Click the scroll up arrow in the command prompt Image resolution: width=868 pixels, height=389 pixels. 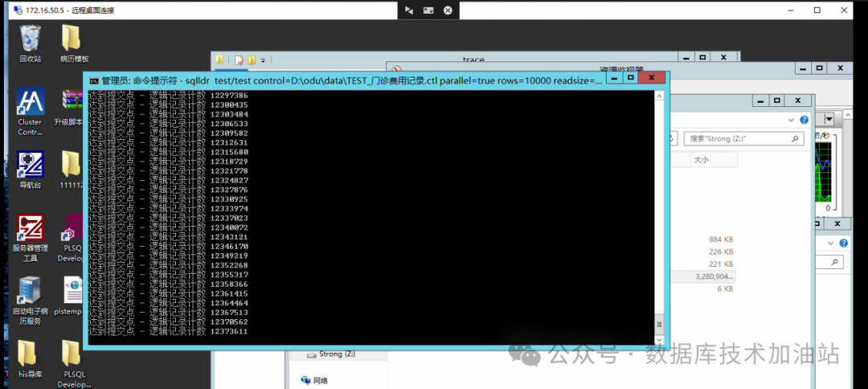659,96
